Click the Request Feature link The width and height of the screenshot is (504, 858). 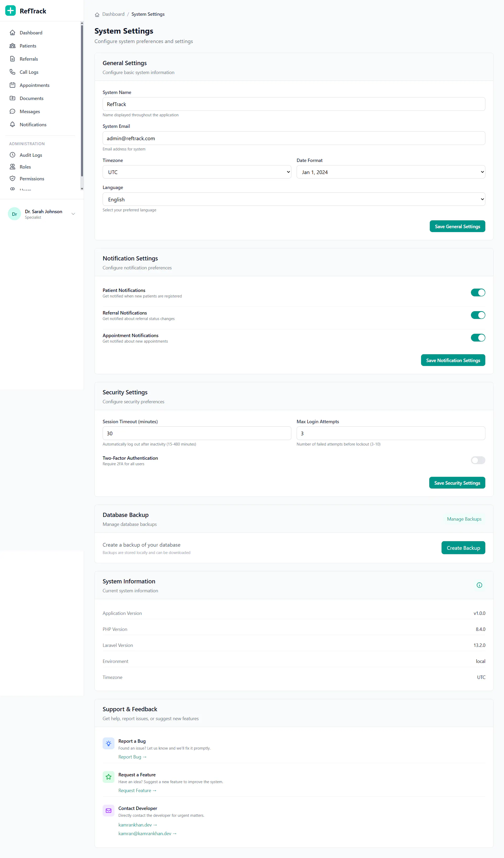pos(138,791)
